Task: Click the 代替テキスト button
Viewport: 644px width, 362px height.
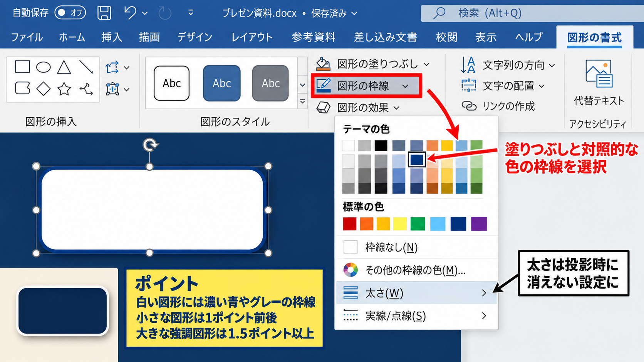Action: click(599, 82)
